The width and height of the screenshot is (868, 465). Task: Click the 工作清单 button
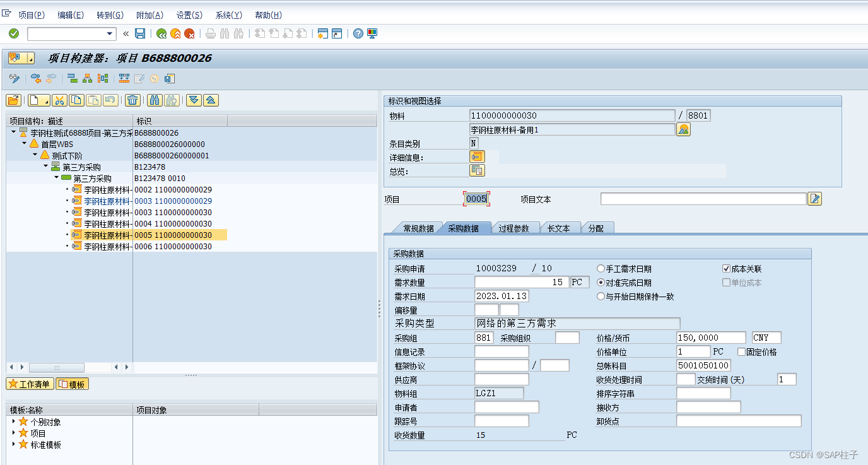click(x=29, y=384)
